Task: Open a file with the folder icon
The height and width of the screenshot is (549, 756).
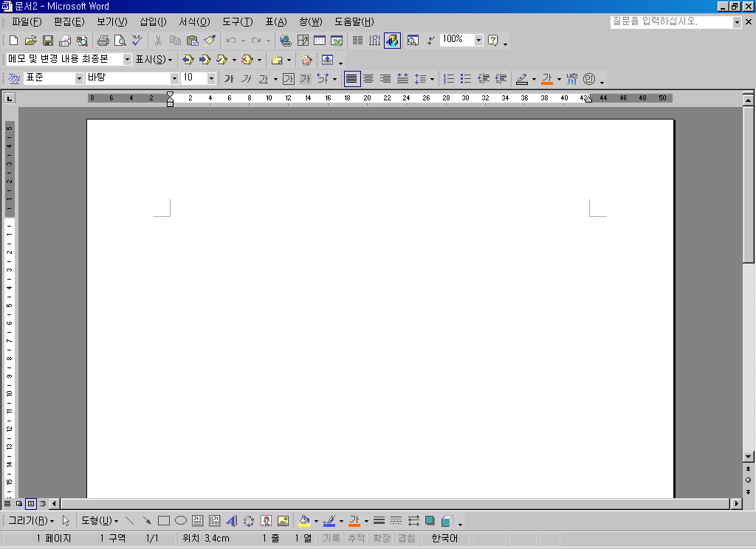Action: click(30, 41)
